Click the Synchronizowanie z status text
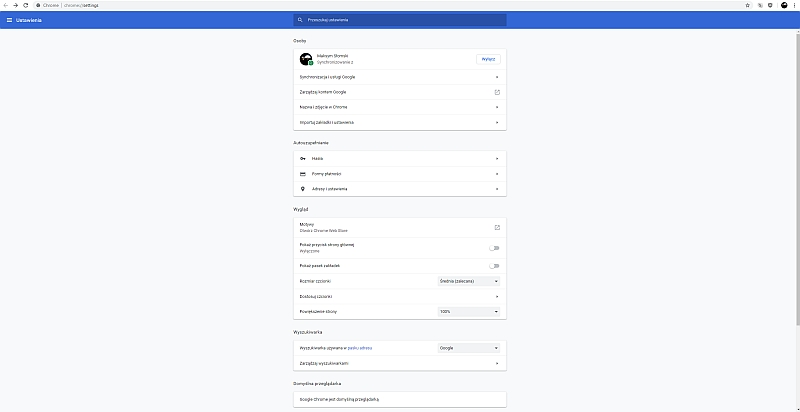 click(335, 62)
